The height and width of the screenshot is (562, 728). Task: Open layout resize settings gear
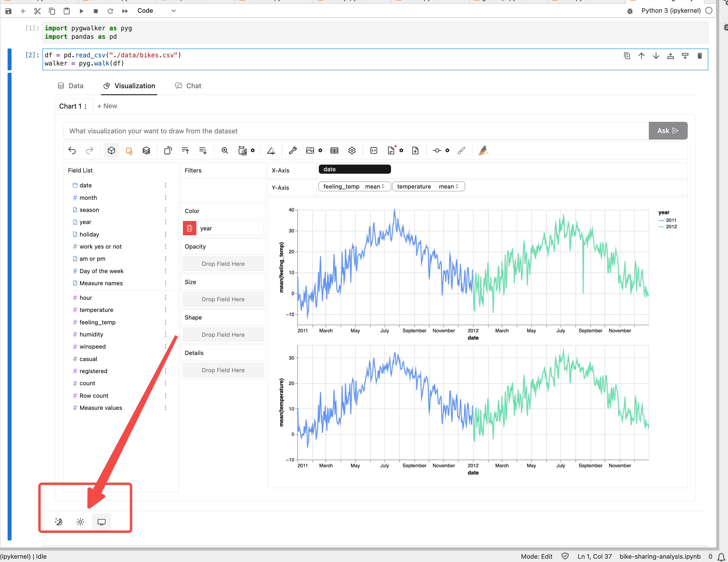point(253,151)
